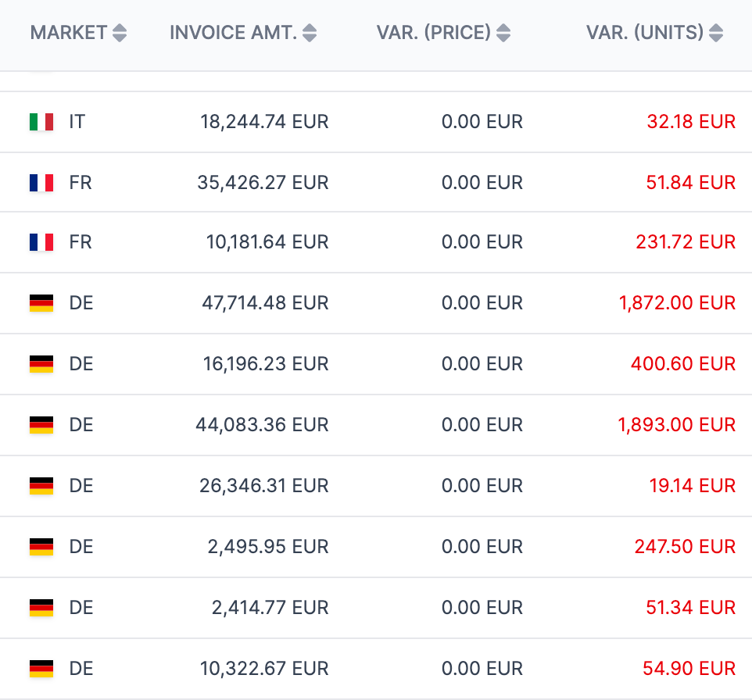The width and height of the screenshot is (752, 700).
Task: Open the VAR. (UNITS) sort control
Action: 715,33
